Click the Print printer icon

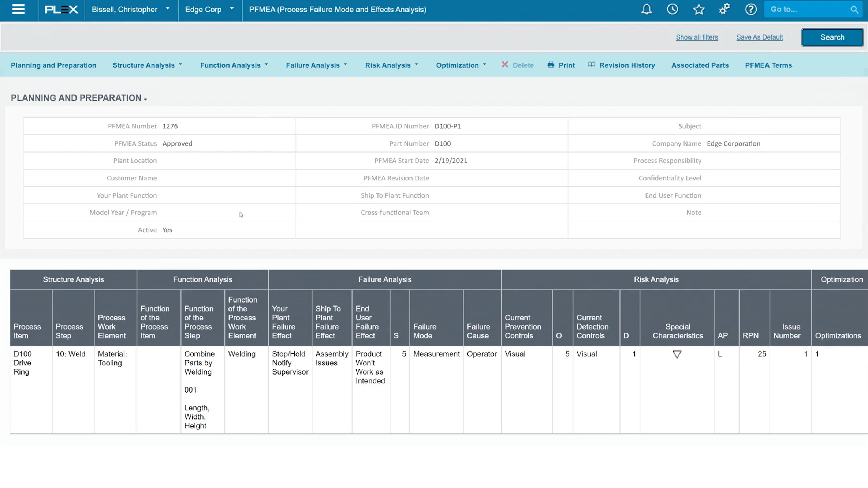(x=551, y=65)
